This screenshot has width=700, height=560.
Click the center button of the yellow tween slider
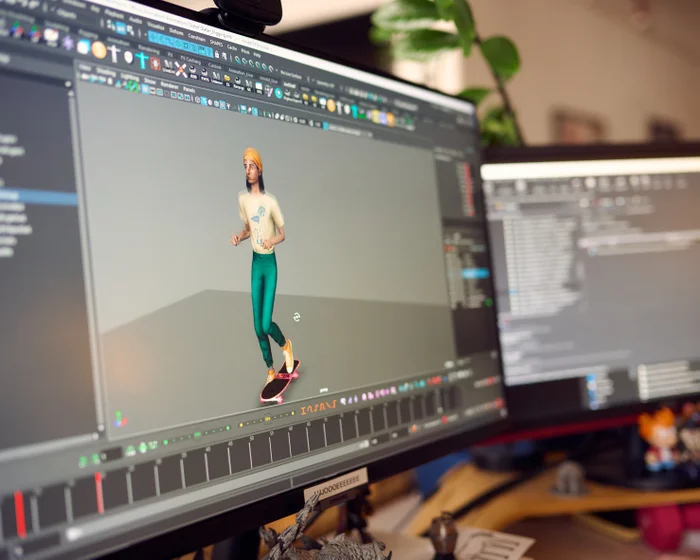(x=268, y=419)
